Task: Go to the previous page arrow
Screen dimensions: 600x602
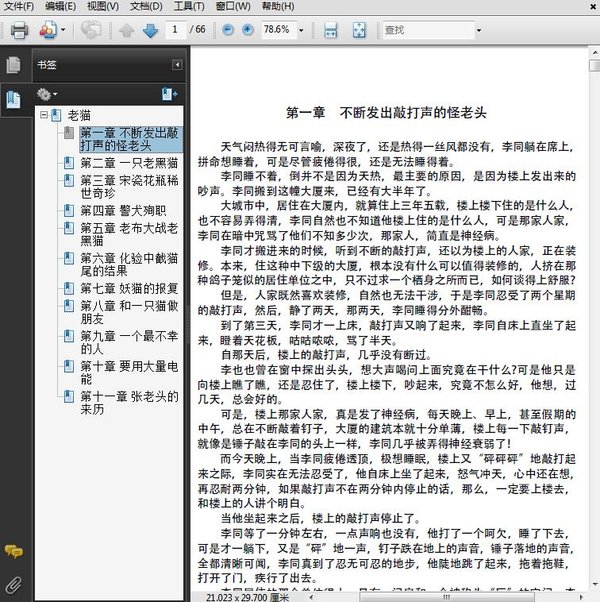Action: coord(126,30)
